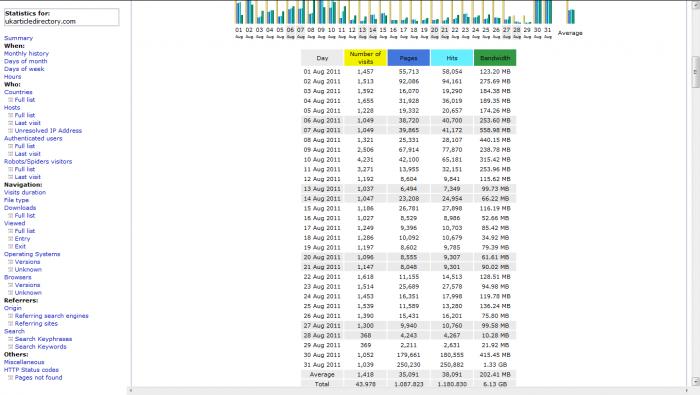This screenshot has width=700, height=395.
Task: Open Operating Systems report
Action: [32, 254]
